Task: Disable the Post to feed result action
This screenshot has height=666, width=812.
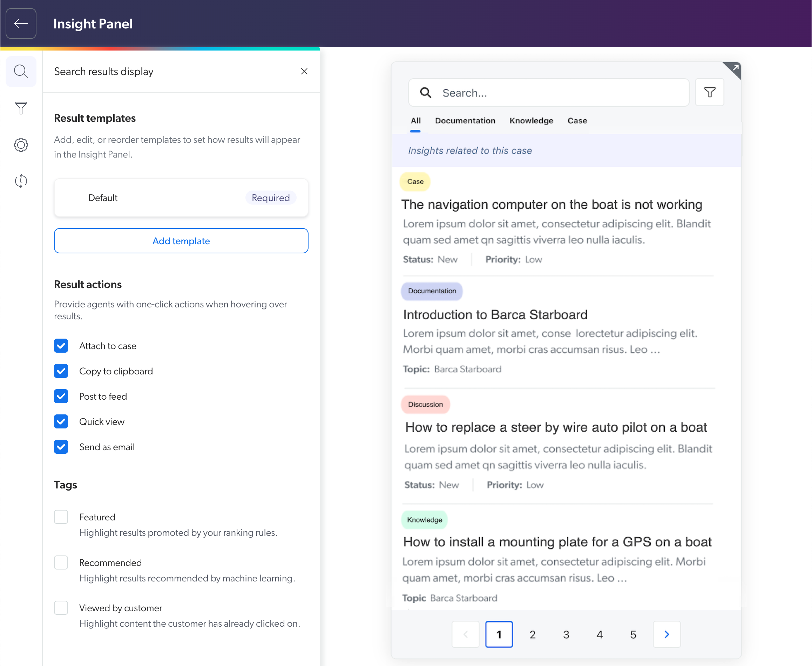Action: [61, 396]
